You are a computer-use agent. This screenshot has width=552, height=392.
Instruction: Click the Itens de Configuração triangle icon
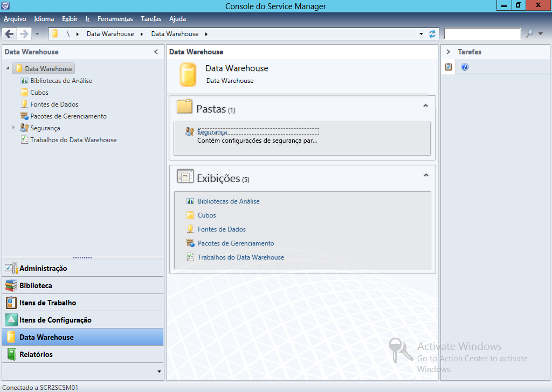tap(11, 320)
